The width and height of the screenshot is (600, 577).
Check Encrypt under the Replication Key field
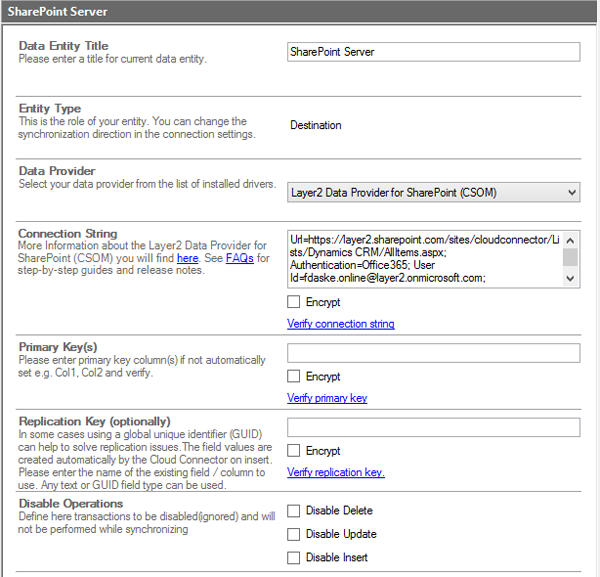(294, 451)
